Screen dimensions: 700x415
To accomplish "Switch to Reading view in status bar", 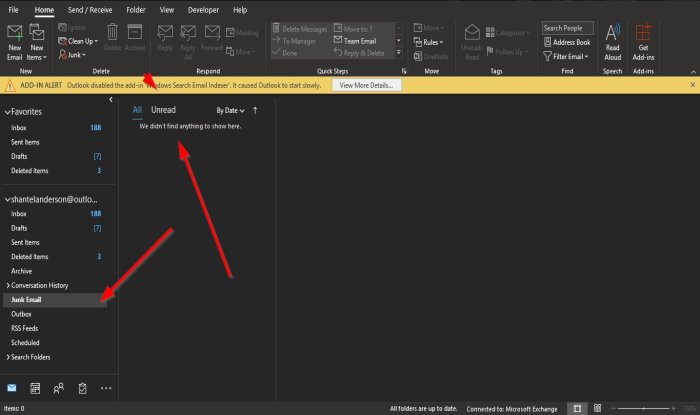I will point(597,408).
